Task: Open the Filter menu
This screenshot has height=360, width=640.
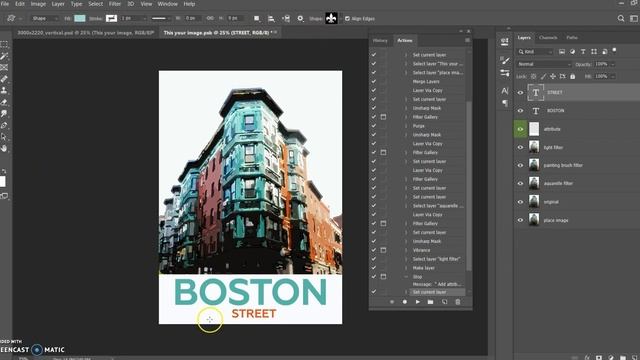Action: [x=115, y=4]
